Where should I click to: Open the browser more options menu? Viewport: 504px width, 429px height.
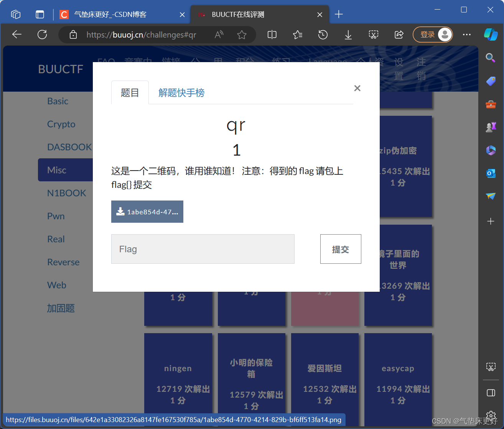coord(466,35)
